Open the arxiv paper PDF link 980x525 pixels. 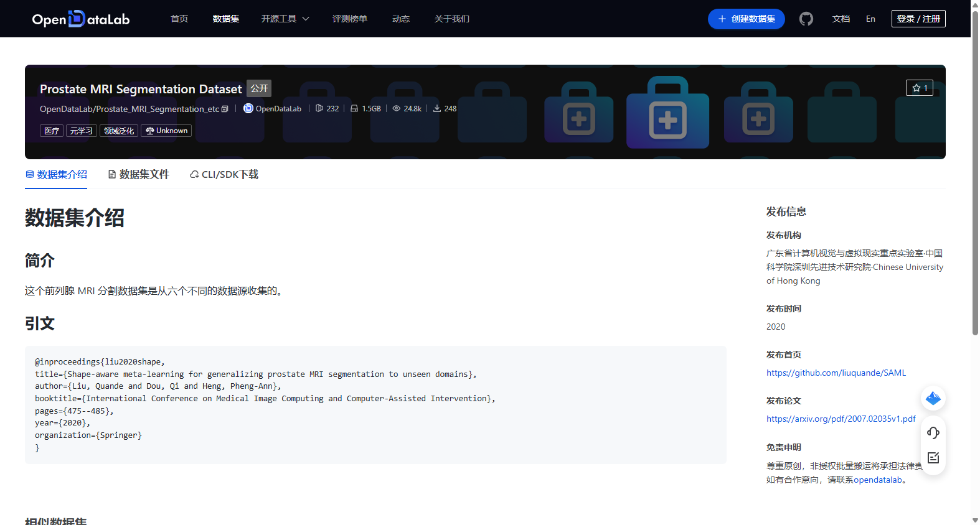(841, 419)
